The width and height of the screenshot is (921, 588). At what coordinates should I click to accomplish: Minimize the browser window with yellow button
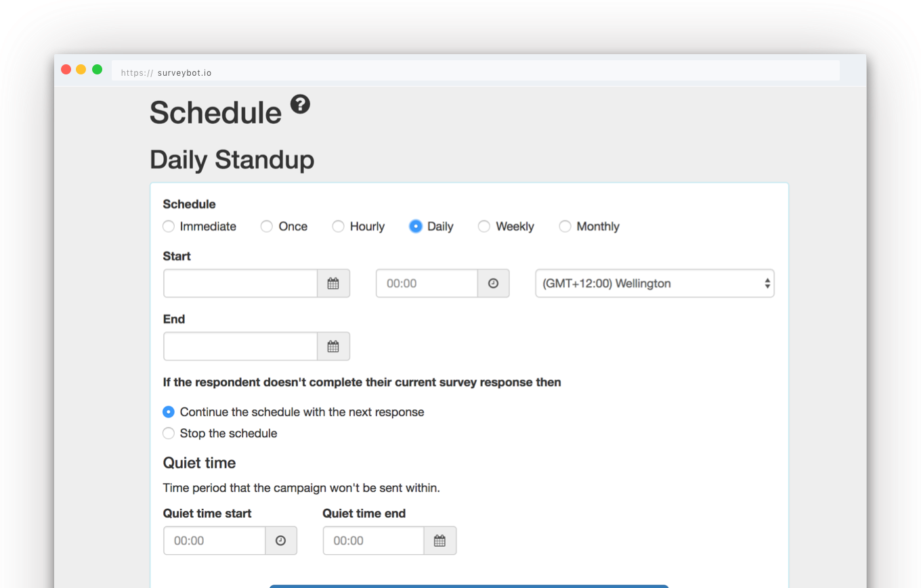(81, 69)
